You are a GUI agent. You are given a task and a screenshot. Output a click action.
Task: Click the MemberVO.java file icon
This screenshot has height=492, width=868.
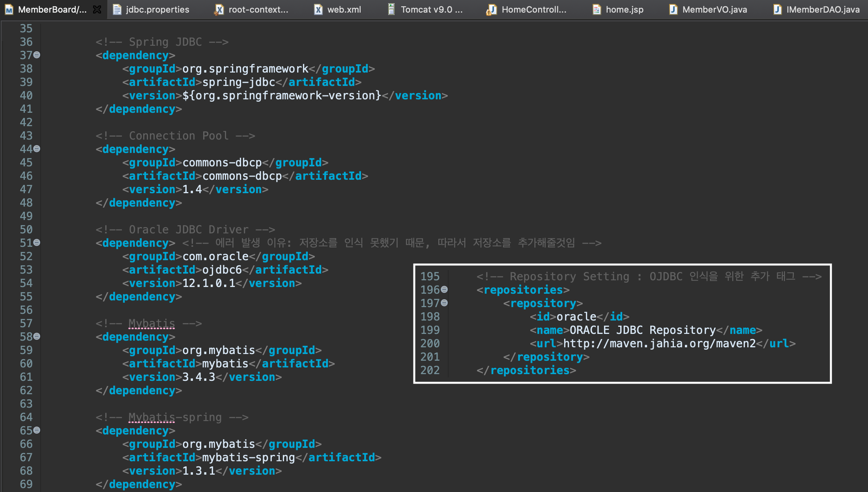673,9
